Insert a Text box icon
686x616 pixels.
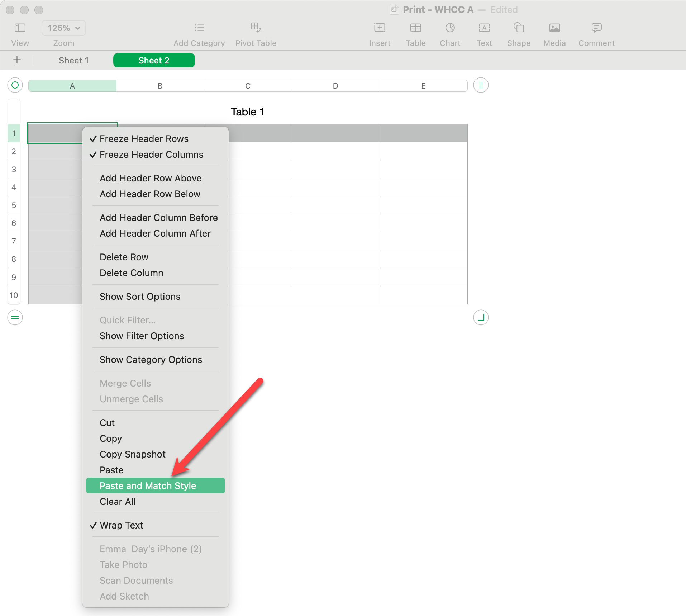[x=484, y=28]
